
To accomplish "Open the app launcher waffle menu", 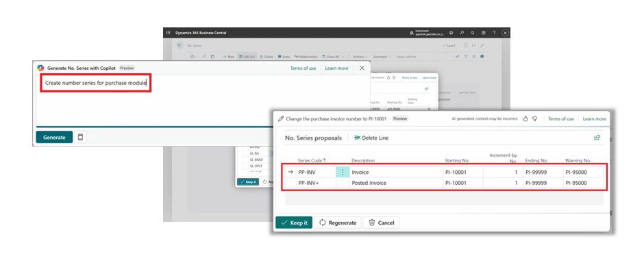I will (x=168, y=33).
